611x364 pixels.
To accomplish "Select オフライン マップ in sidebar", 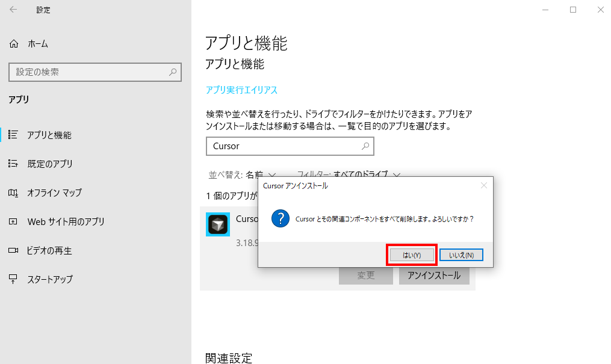I will 54,193.
